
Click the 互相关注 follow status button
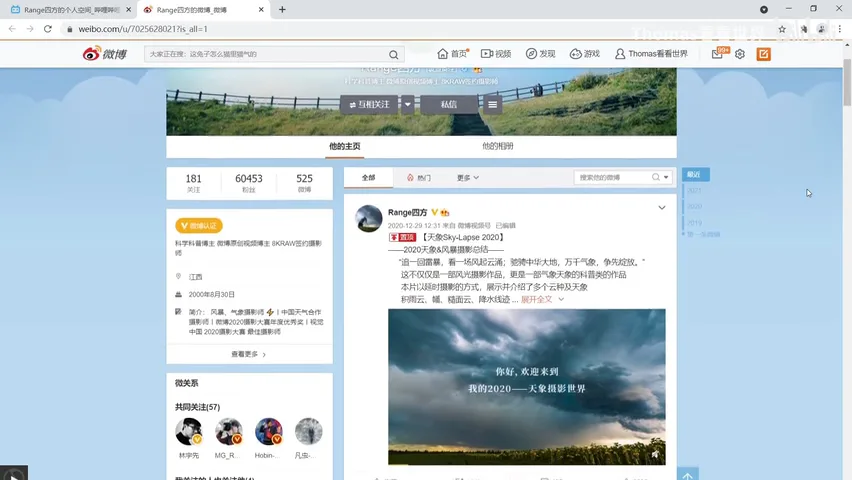click(369, 104)
